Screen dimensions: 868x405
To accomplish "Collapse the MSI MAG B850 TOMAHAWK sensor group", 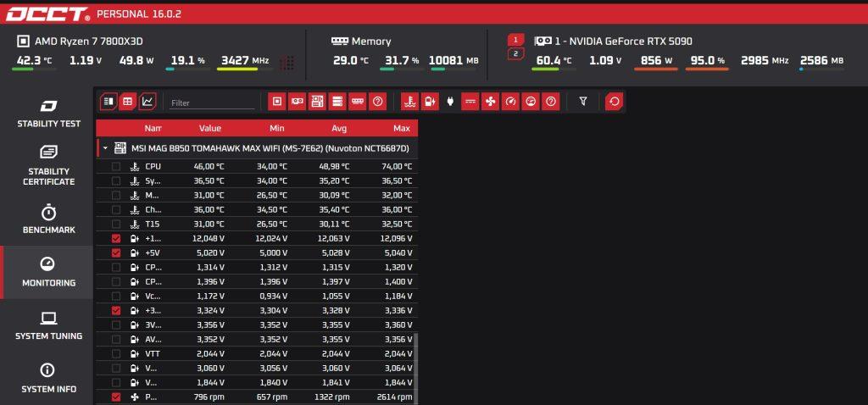I will point(105,148).
